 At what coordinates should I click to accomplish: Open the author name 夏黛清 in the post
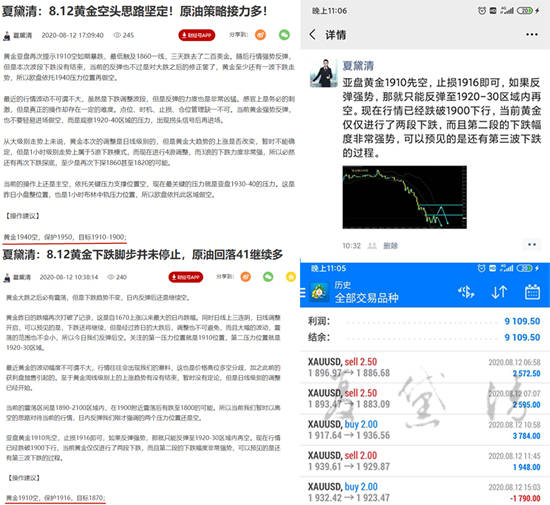pyautogui.click(x=358, y=66)
